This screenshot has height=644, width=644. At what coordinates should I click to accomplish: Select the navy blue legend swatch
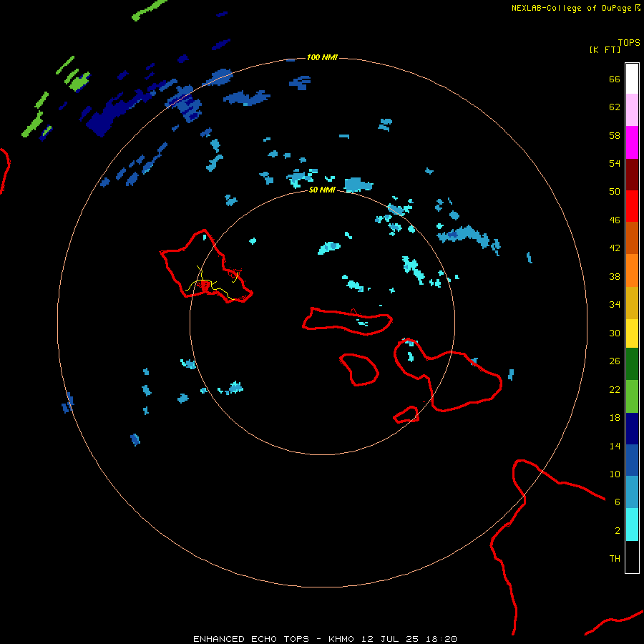click(x=632, y=429)
